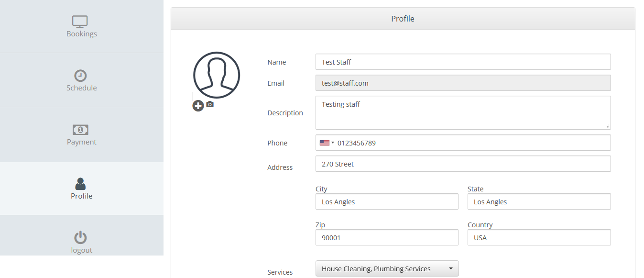Click the Country field USA
This screenshot has width=644, height=278.
pos(539,237)
